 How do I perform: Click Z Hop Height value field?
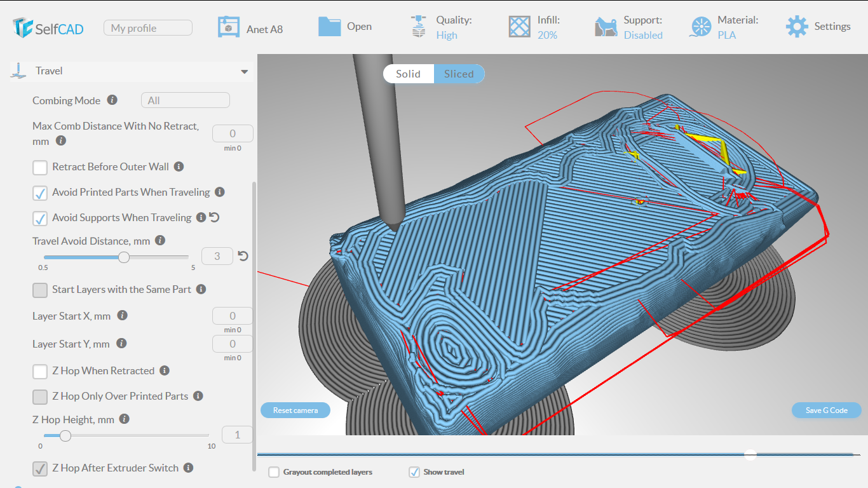pyautogui.click(x=238, y=435)
